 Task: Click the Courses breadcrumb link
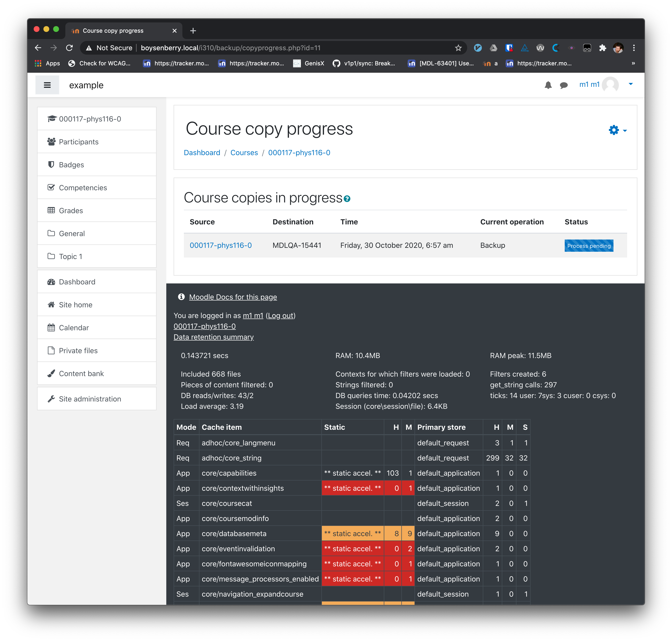[244, 153]
